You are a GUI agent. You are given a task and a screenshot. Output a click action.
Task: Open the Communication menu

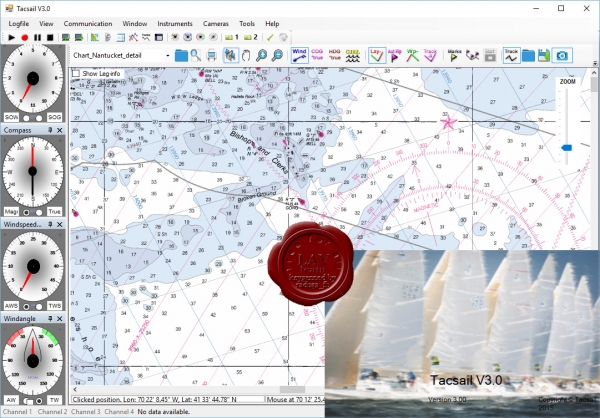point(88,24)
